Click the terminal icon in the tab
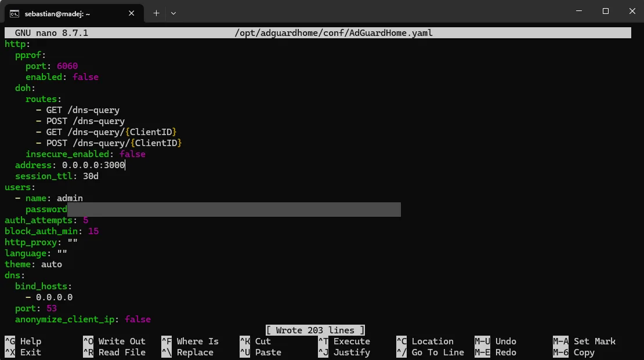644x360 pixels. [15, 13]
